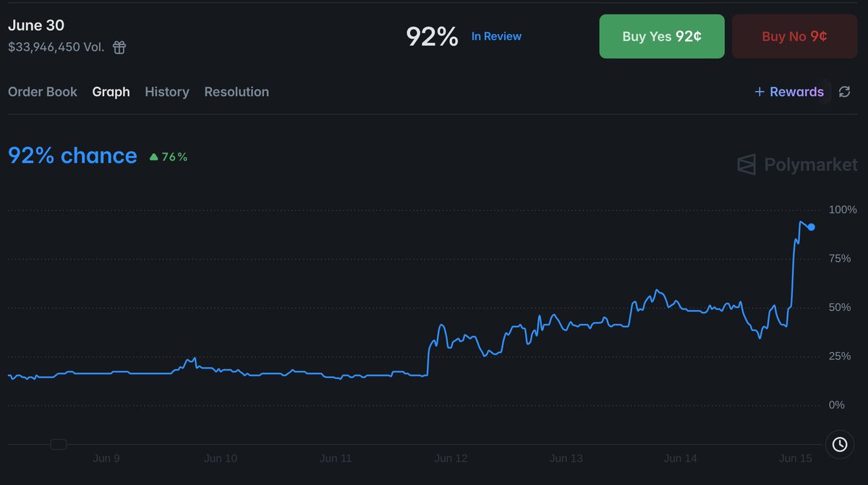Screen dimensions: 868x485
Task: Click the Jun 10 axis label
Action: tap(221, 458)
